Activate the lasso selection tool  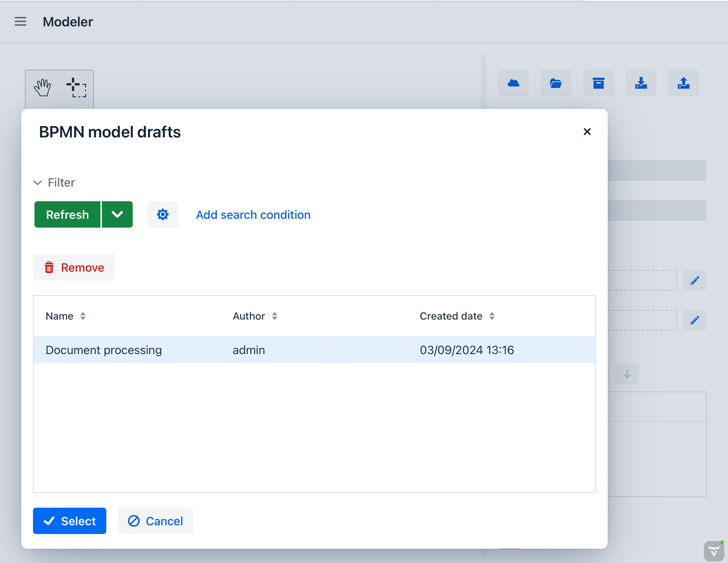tap(76, 88)
